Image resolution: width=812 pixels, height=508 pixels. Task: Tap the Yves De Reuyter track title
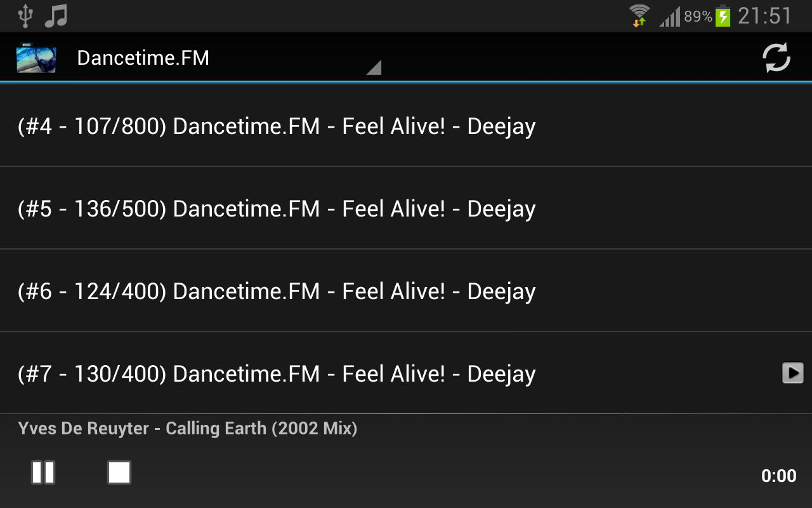[188, 429]
